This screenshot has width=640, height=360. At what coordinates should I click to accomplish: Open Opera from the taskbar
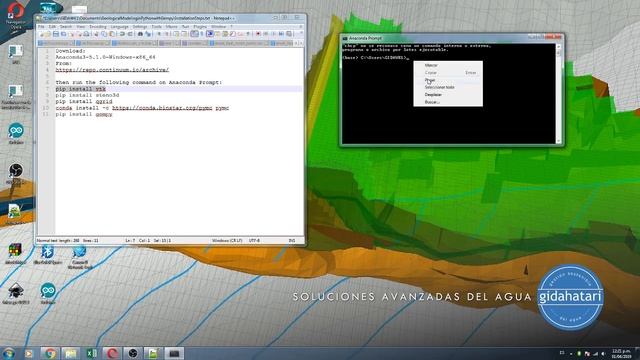(x=112, y=353)
